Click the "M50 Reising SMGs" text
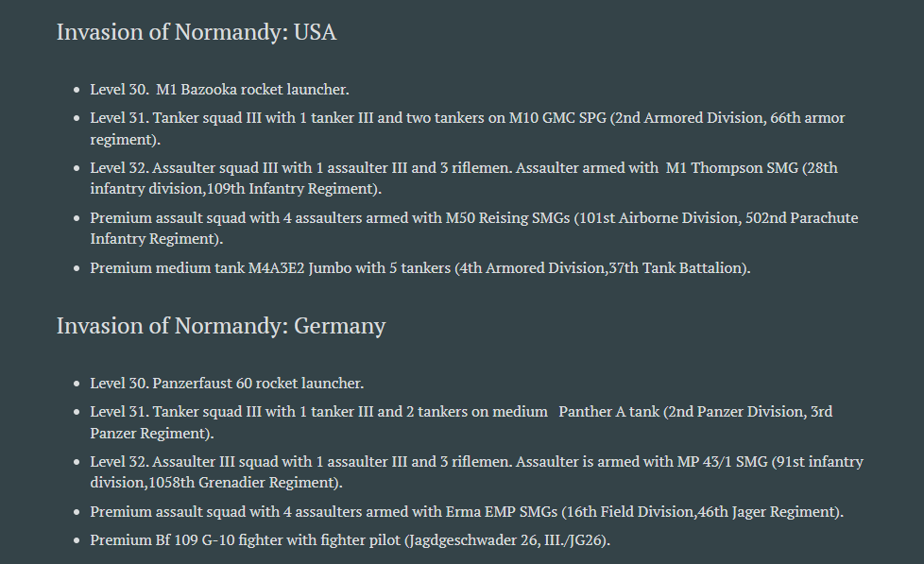924x564 pixels. tap(507, 218)
